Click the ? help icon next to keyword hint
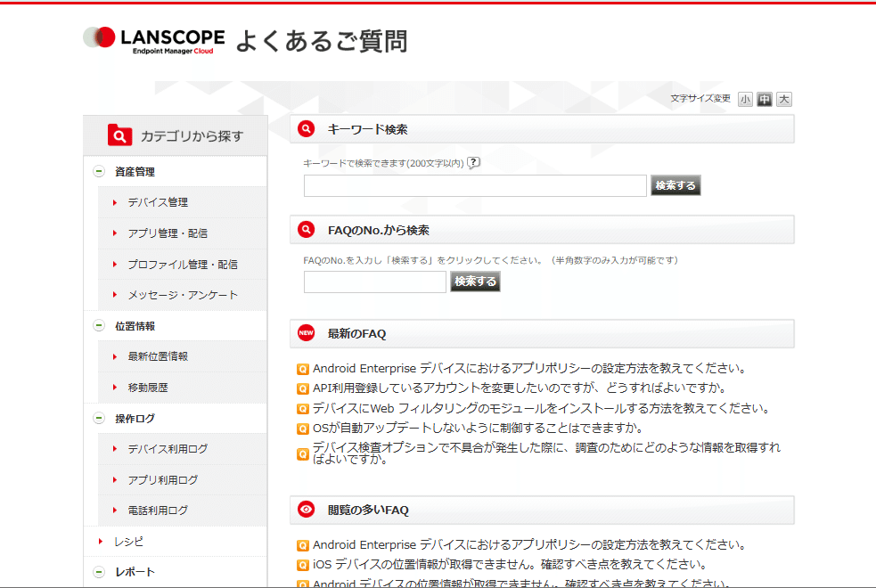 tap(473, 162)
